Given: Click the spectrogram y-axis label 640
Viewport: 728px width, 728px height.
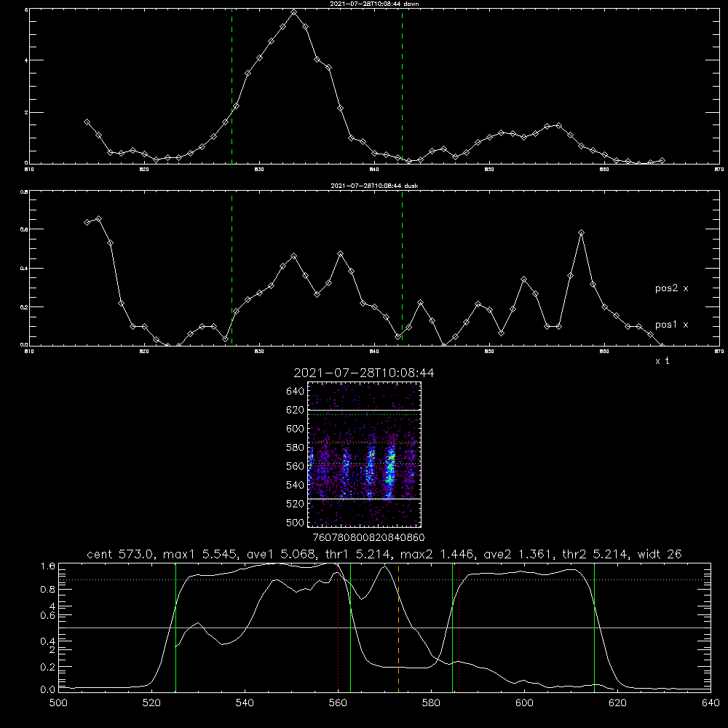Looking at the screenshot, I should click(296, 392).
